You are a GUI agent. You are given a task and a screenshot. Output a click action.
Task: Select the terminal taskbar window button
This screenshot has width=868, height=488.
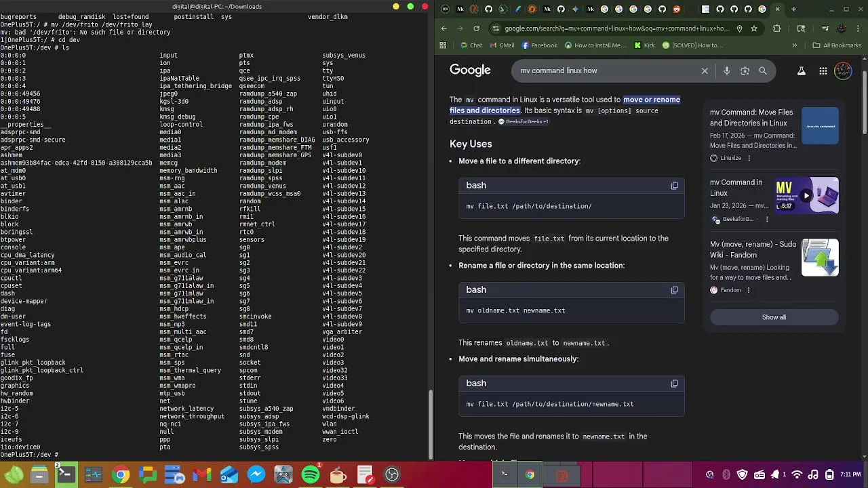504,474
